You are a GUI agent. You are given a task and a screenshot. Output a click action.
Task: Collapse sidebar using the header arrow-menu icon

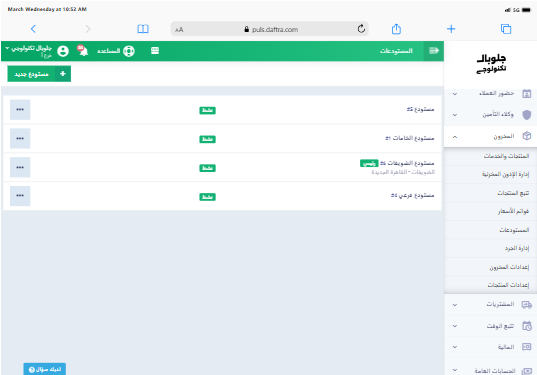point(434,51)
